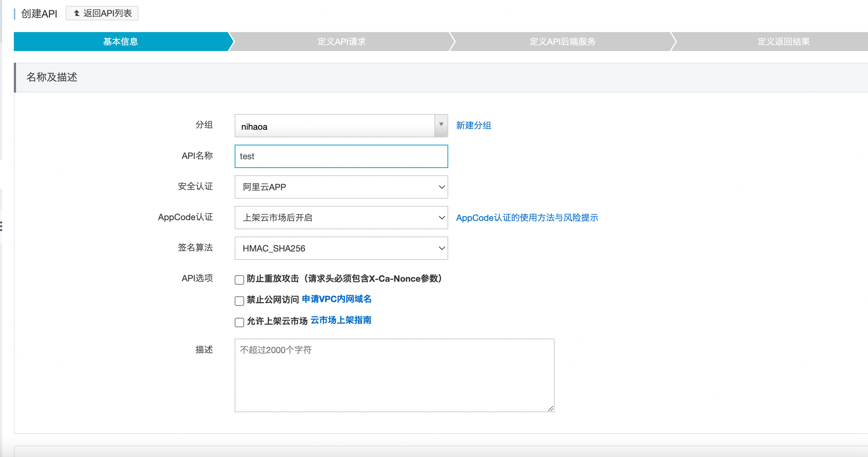This screenshot has width=868, height=457.
Task: Click the AppCode认证 field label
Action: click(x=185, y=217)
